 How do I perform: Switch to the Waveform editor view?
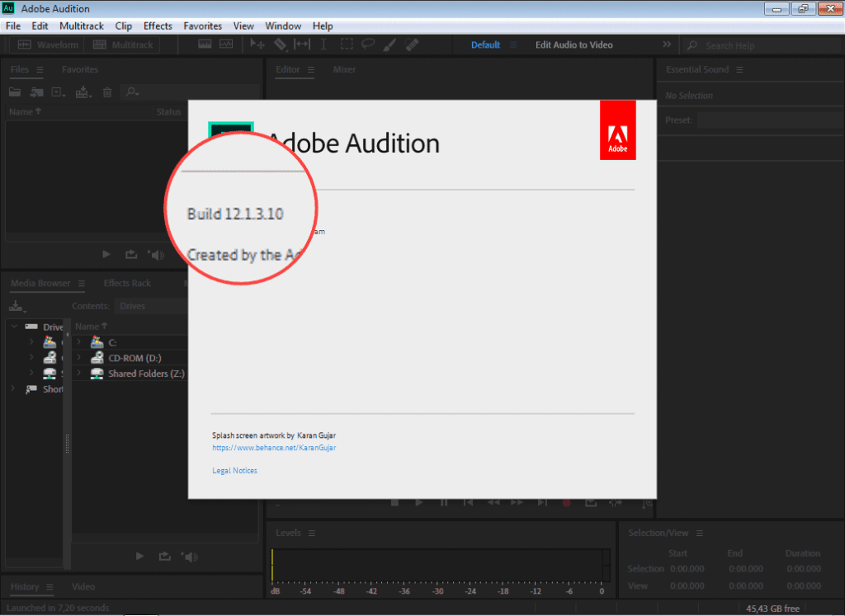[x=47, y=45]
